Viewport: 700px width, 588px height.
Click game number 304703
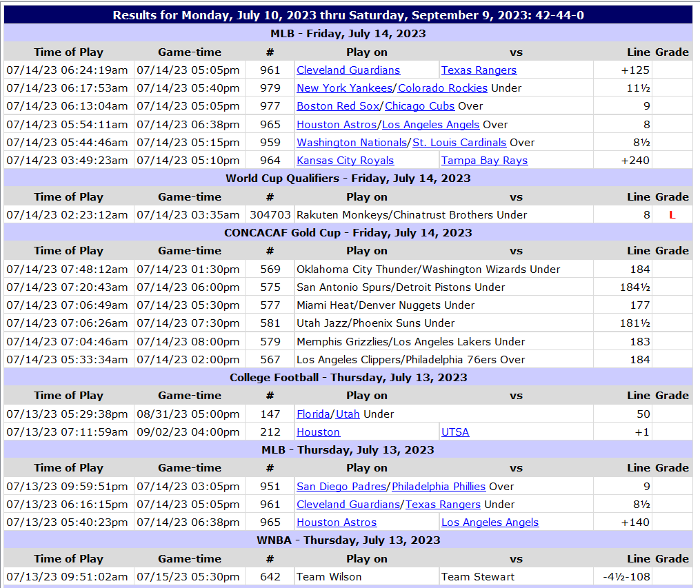coord(270,215)
